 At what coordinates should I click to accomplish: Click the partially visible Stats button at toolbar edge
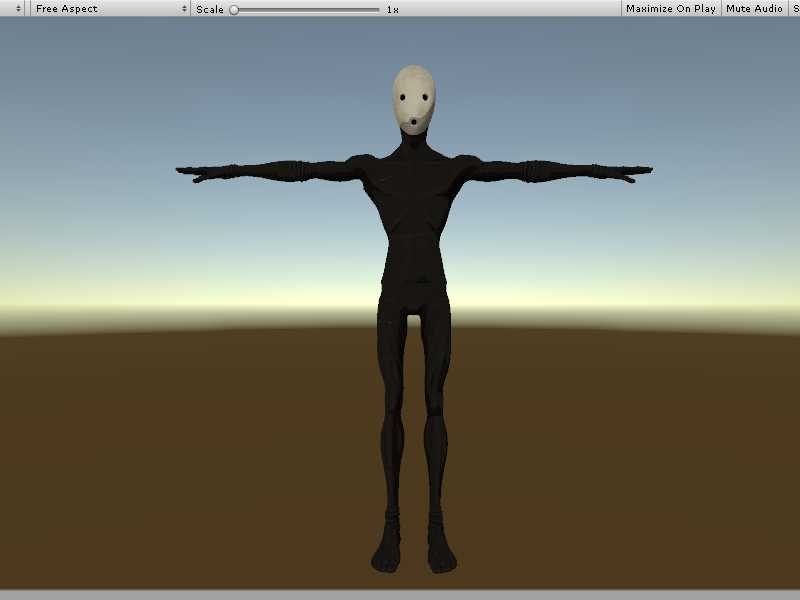coord(795,9)
